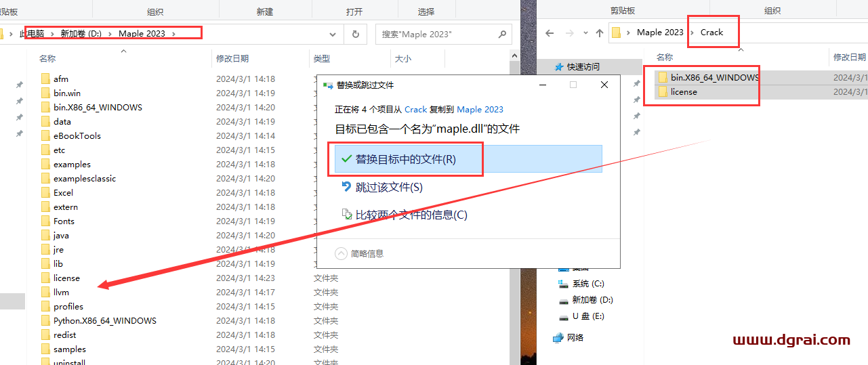Click Maple 2023 breadcrumb in left window
Screen dimensions: 868x365
(142, 33)
